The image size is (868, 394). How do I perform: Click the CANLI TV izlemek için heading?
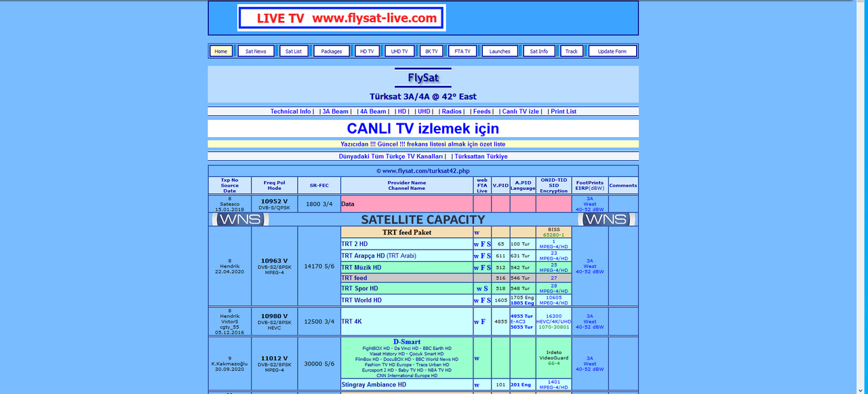point(423,128)
